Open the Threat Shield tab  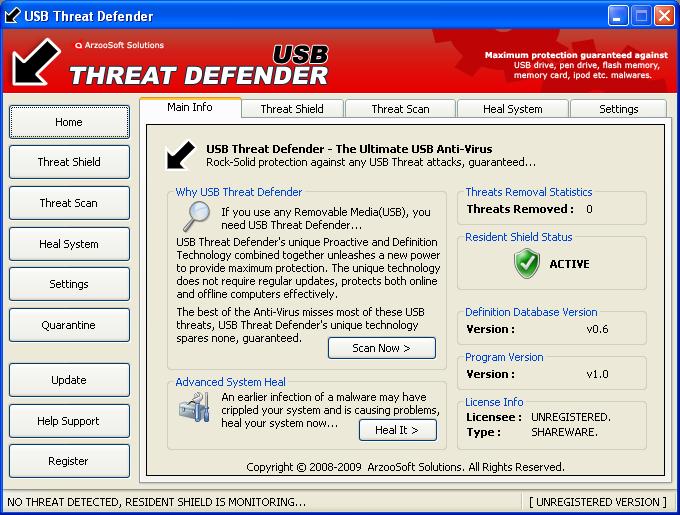(x=292, y=109)
